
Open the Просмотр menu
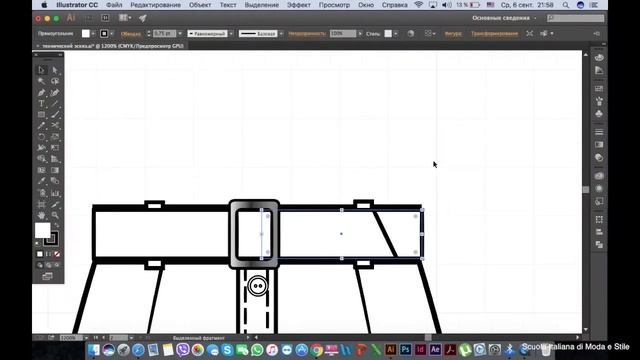pyautogui.click(x=334, y=5)
